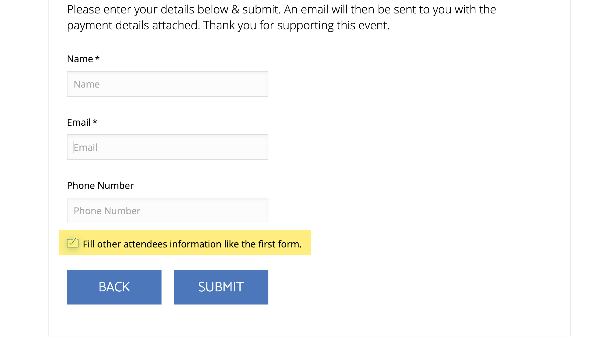Toggle the fill other attendees checkbox
The image size is (614, 364).
72,243
